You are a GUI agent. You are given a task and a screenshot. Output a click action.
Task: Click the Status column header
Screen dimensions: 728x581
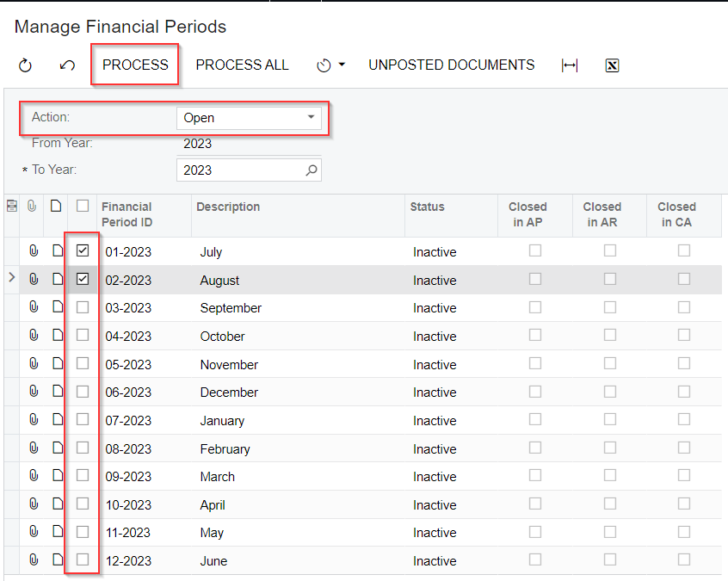(427, 207)
